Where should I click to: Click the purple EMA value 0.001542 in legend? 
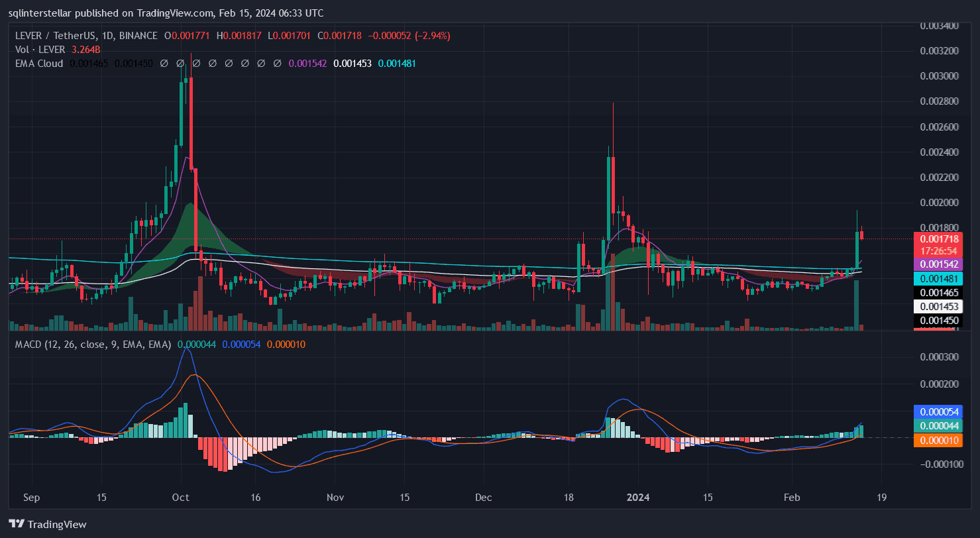(x=308, y=64)
